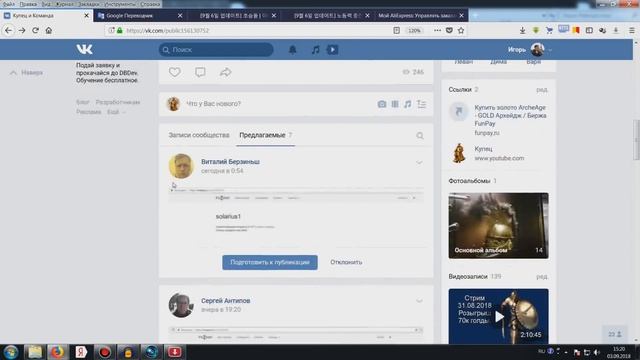Viewport: 640px width, 360px height.
Task: Open Сергей Антипов avatar picture
Action: tap(181, 305)
